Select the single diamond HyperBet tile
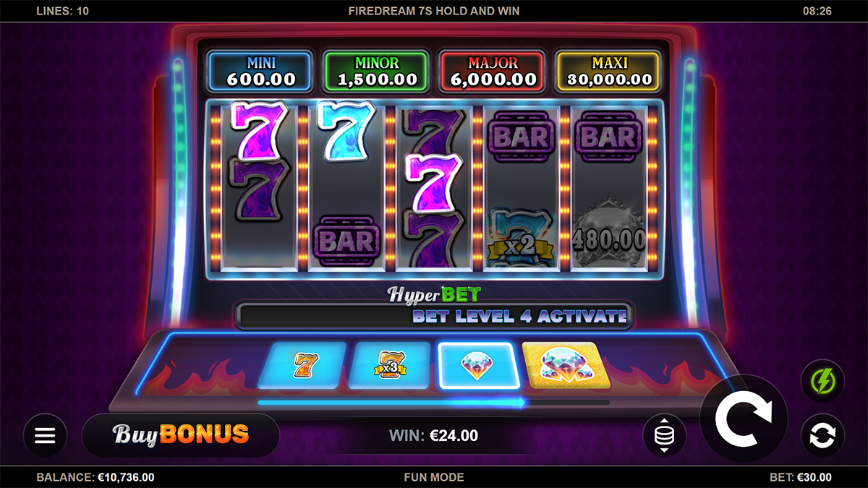The height and width of the screenshot is (488, 868). click(478, 365)
